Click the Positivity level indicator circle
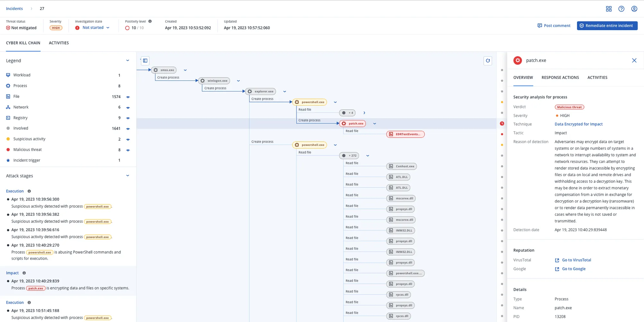The image size is (644, 322). [128, 28]
